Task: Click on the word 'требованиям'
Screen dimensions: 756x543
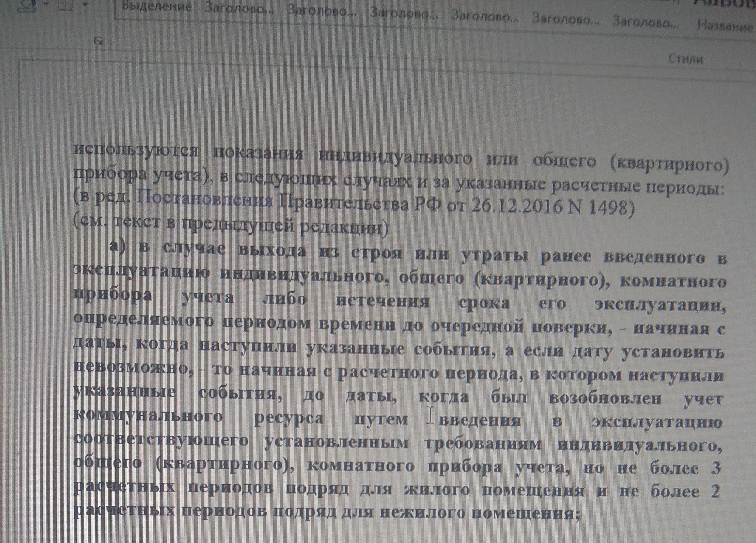Action: [x=483, y=444]
